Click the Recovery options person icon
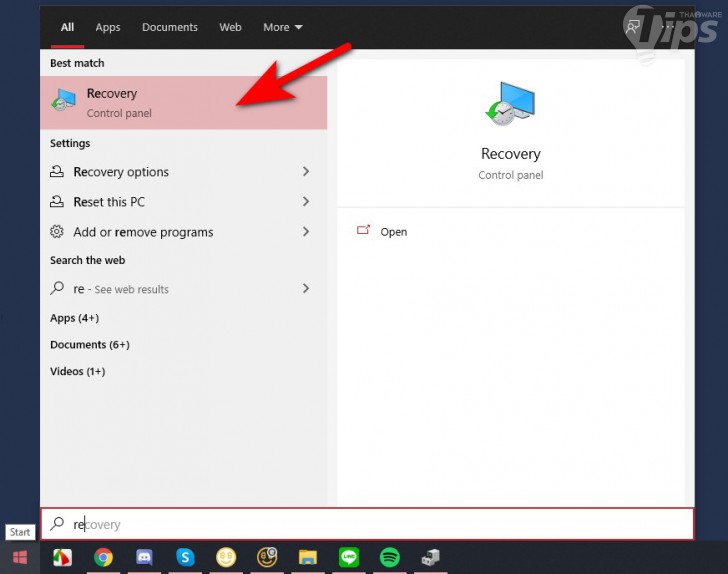The height and width of the screenshot is (574, 728). [57, 171]
